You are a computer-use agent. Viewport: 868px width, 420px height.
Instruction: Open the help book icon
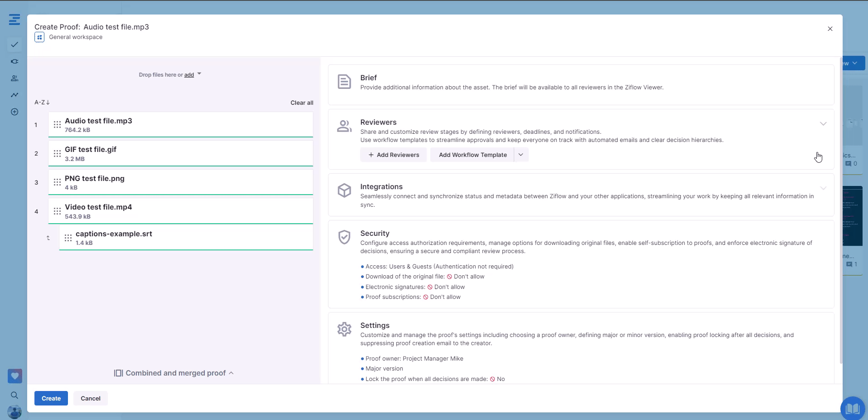click(853, 409)
